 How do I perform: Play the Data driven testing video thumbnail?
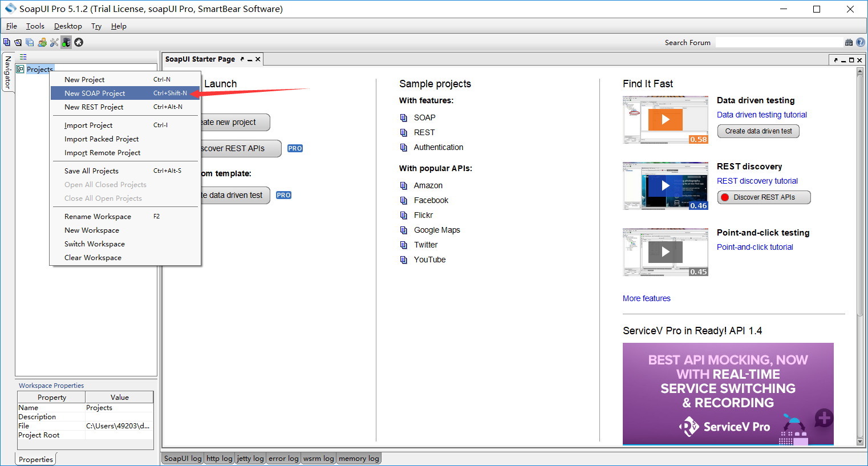666,120
